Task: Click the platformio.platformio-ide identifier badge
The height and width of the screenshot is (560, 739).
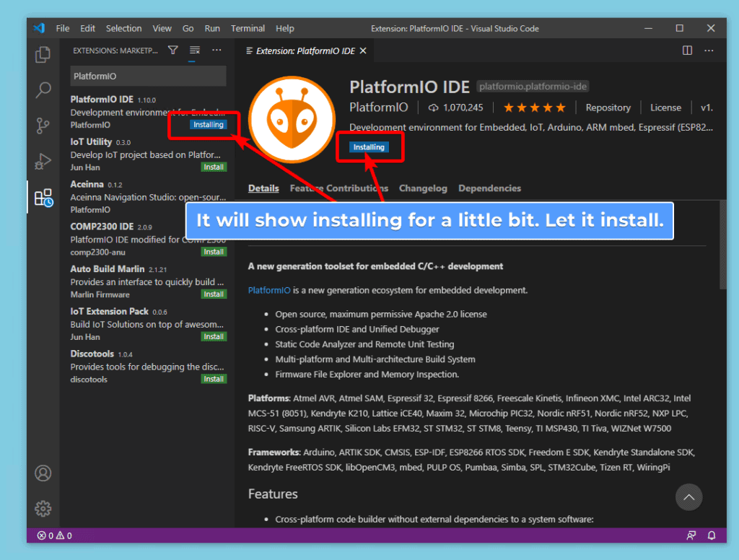Action: 533,87
